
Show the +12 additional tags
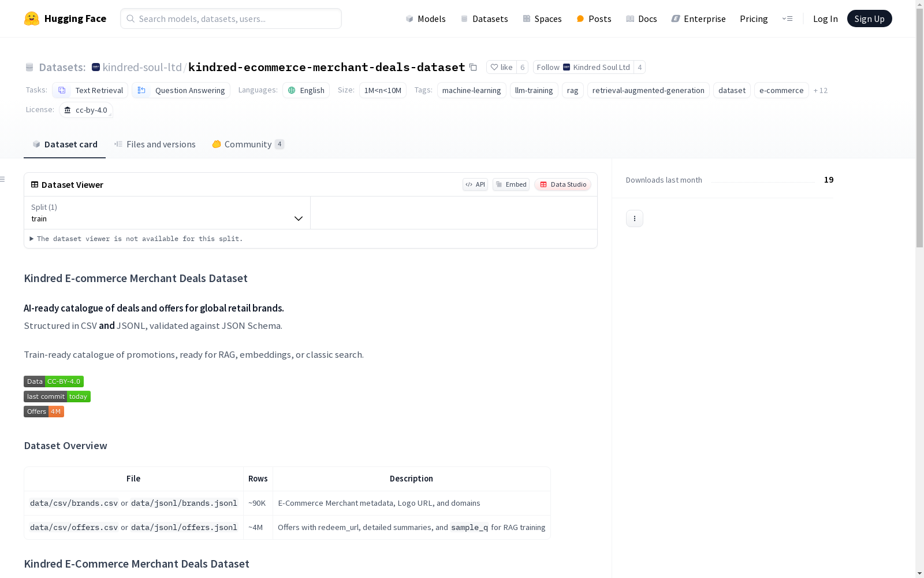(821, 90)
